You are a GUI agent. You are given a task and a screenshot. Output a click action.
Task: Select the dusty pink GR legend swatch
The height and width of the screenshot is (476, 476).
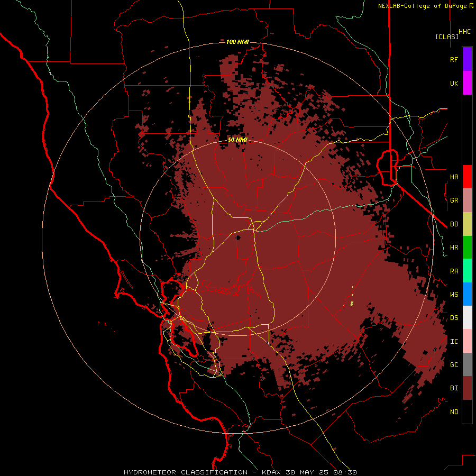pyautogui.click(x=467, y=200)
